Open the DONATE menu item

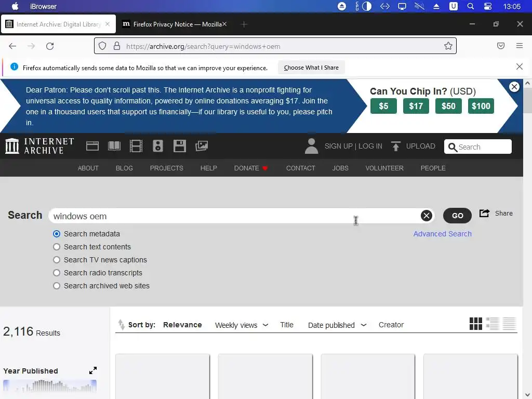click(251, 168)
